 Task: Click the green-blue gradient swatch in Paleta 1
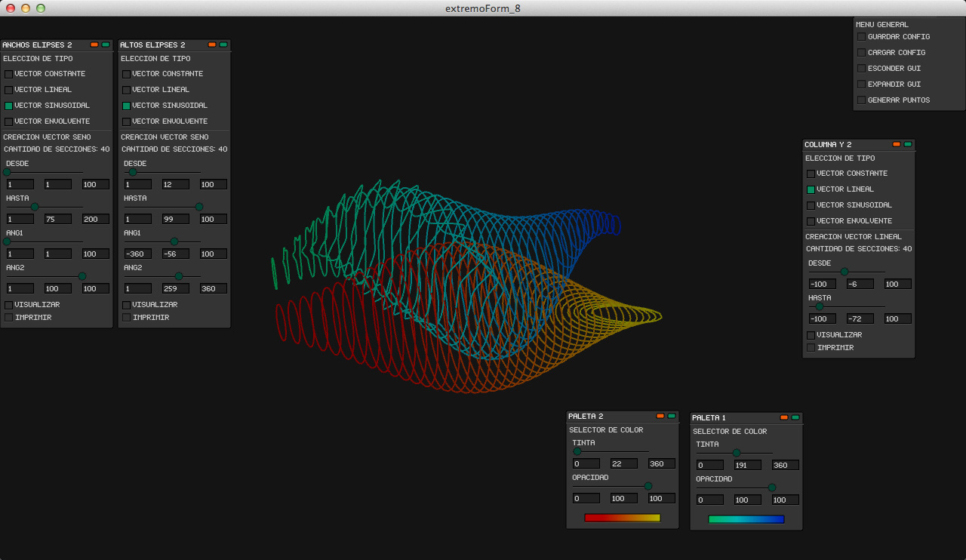tap(746, 519)
